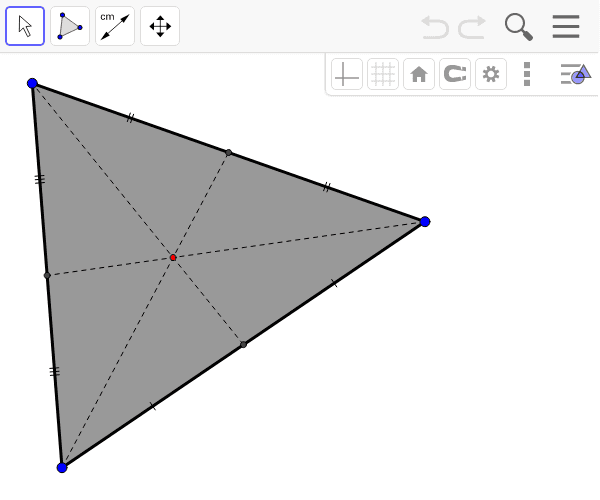Screen dimensions: 600x500
Task: Activate the Move Graphics View tool
Action: click(x=160, y=26)
